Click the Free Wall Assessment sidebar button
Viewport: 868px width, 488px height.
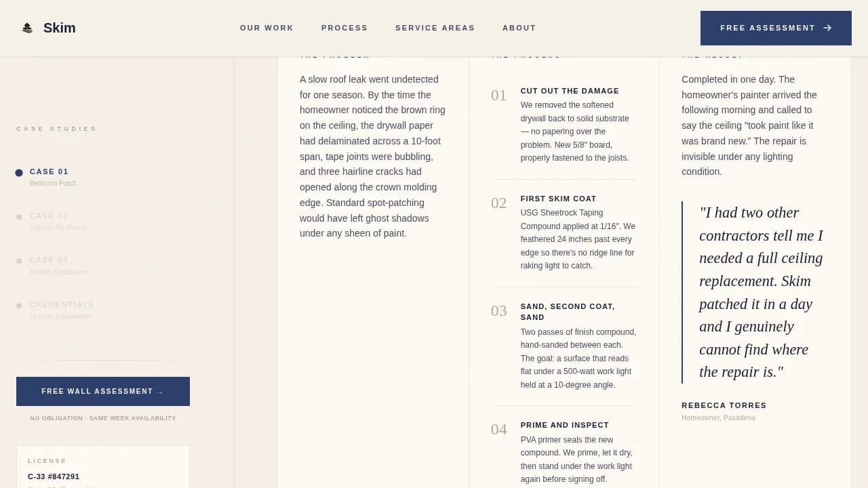tap(103, 391)
